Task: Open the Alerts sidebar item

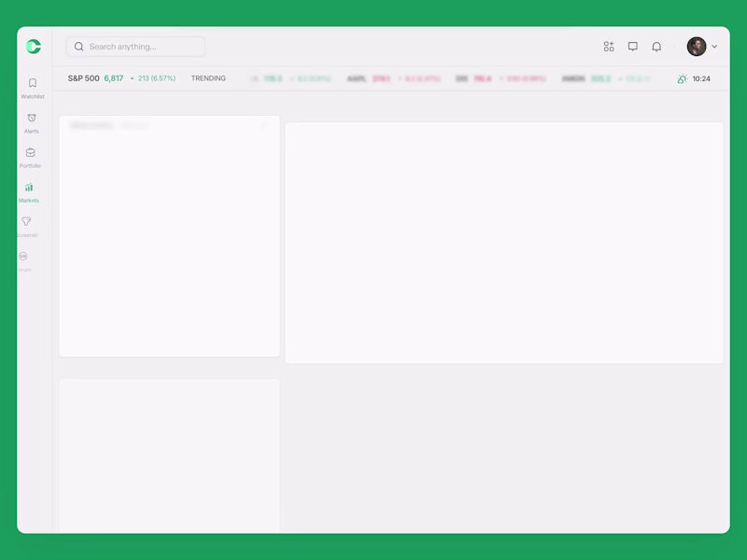Action: point(32,123)
